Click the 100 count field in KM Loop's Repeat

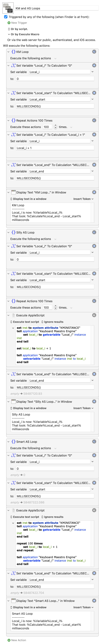click(x=48, y=127)
